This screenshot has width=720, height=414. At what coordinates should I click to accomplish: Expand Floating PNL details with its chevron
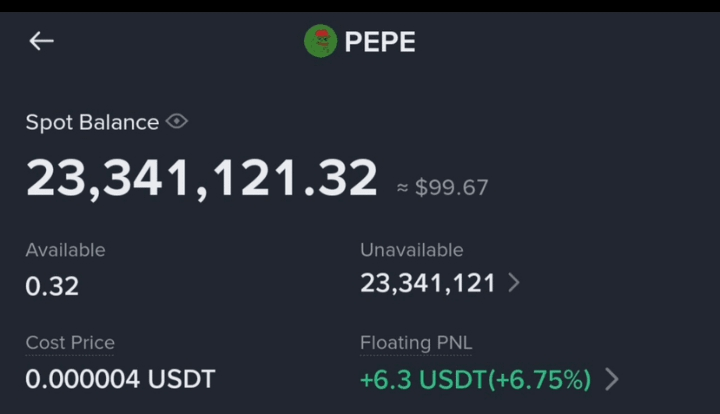[x=612, y=379]
